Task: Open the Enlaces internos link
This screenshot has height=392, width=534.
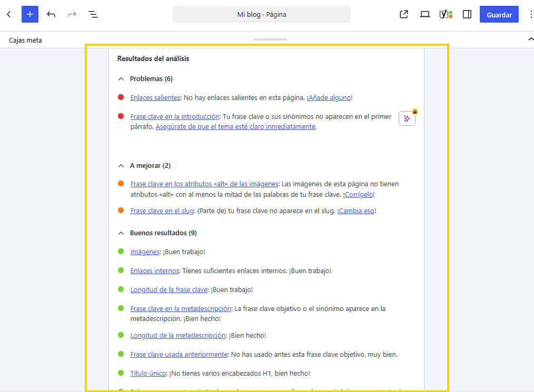Action: (155, 271)
